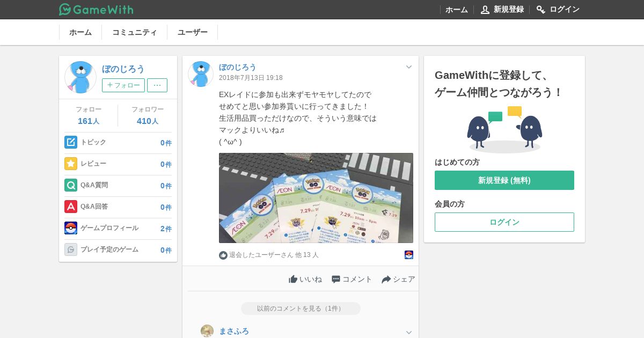The width and height of the screenshot is (644, 338).
Task: Click the thumbs-up liked-by icon
Action: pyautogui.click(x=223, y=255)
